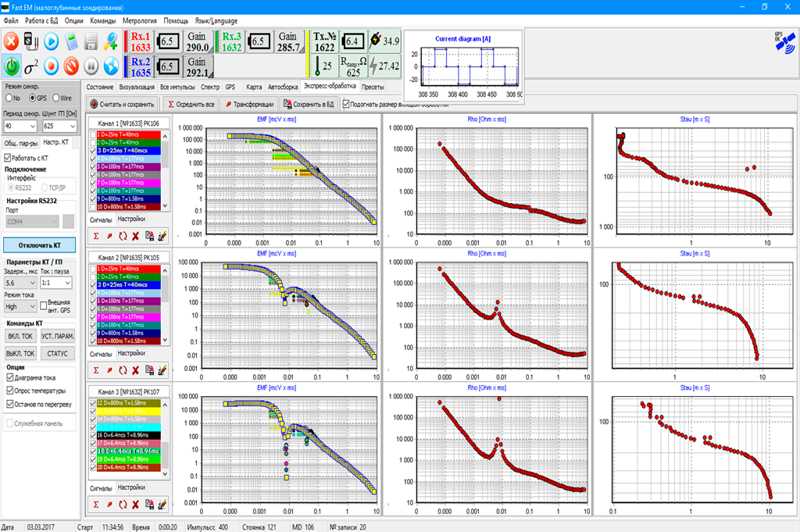This screenshot has height=532, width=800.
Task: Click the Отключить КТ button
Action: (40, 245)
